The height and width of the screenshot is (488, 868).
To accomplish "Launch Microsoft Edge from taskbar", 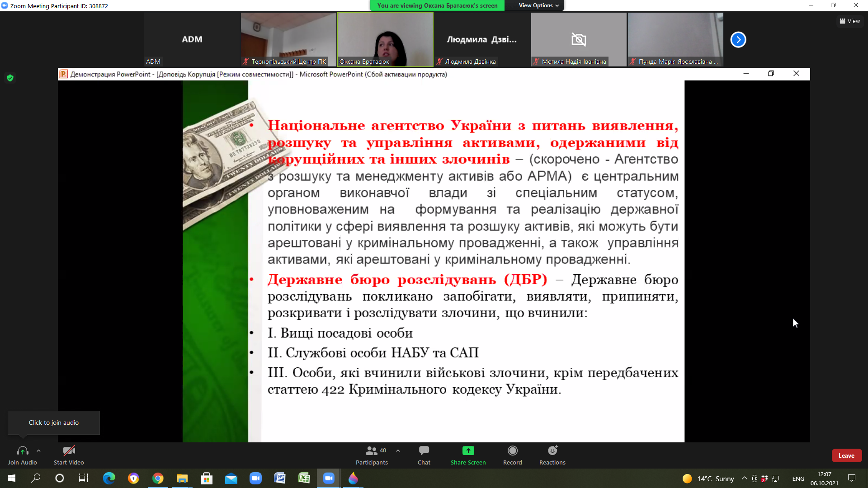I will coord(109,478).
